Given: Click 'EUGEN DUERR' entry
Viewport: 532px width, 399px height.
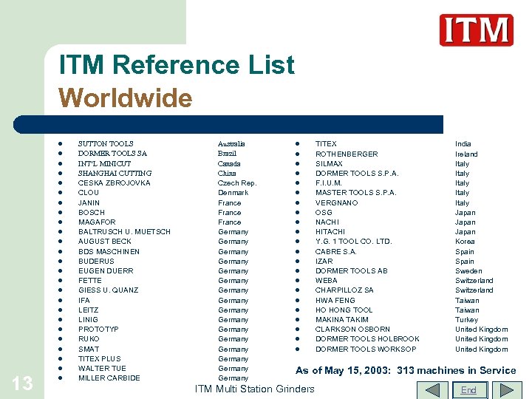Looking at the screenshot, I should coord(106,270).
